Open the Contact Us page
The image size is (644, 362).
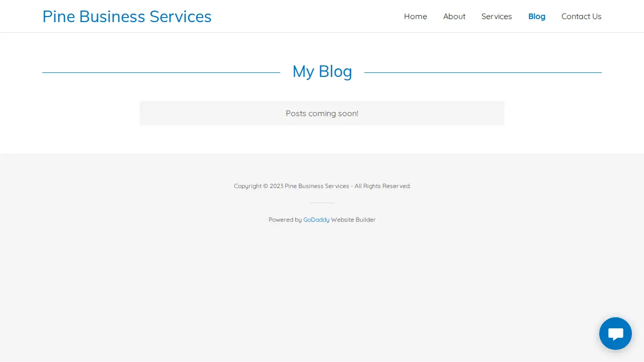[x=582, y=17]
